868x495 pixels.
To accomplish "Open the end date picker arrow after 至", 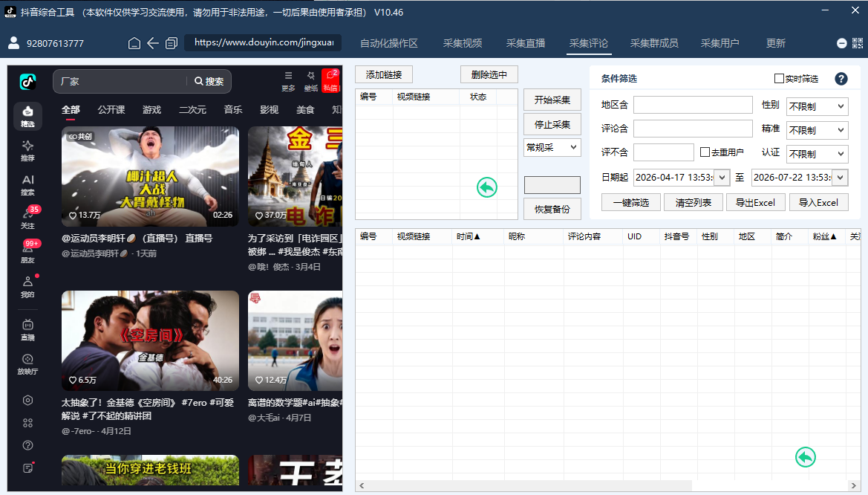I will 840,178.
